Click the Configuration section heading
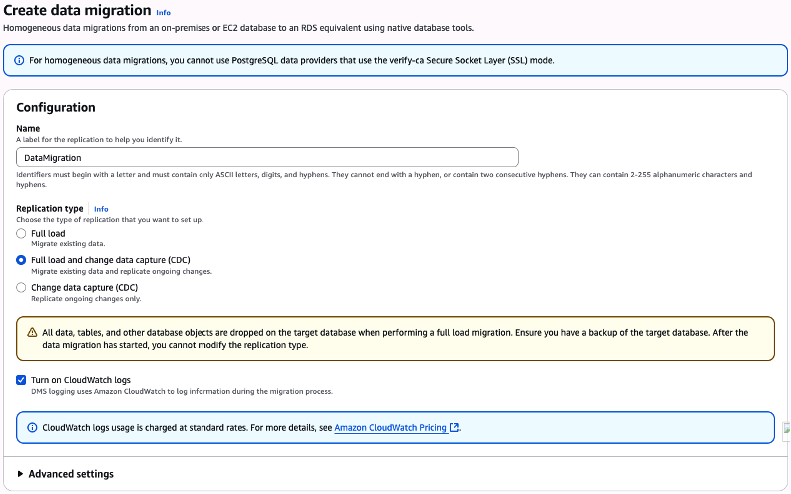Viewport: 791px width, 494px height. [x=56, y=108]
